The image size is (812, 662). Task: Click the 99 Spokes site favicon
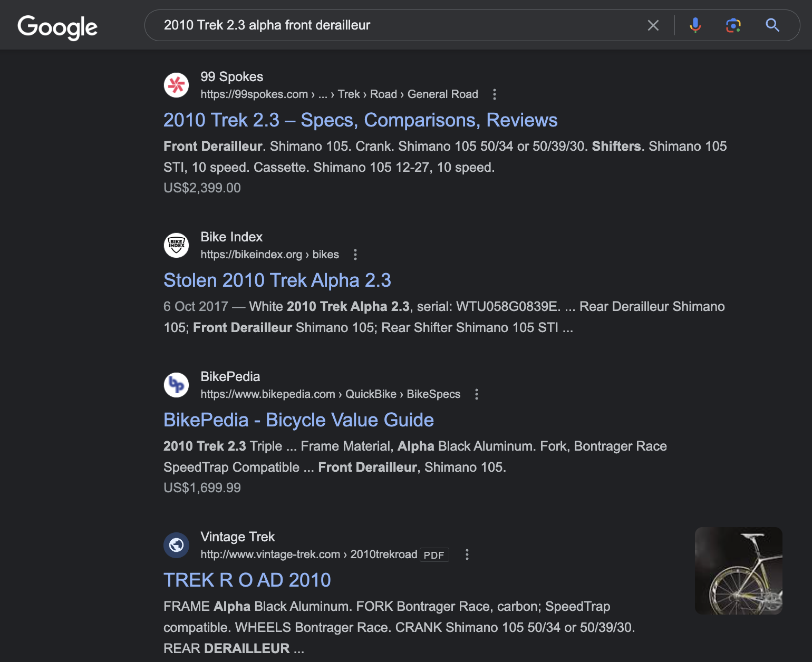[x=177, y=85]
